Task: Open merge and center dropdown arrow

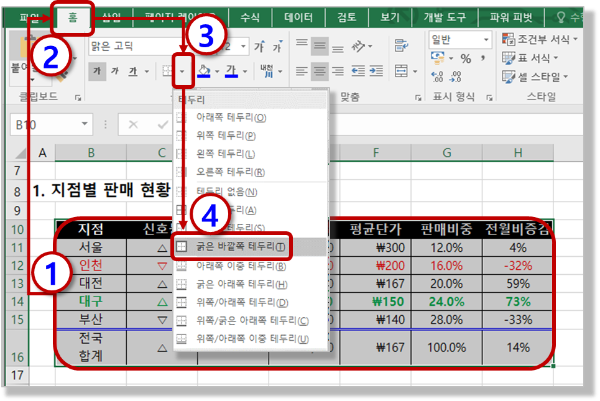Action: pos(415,71)
